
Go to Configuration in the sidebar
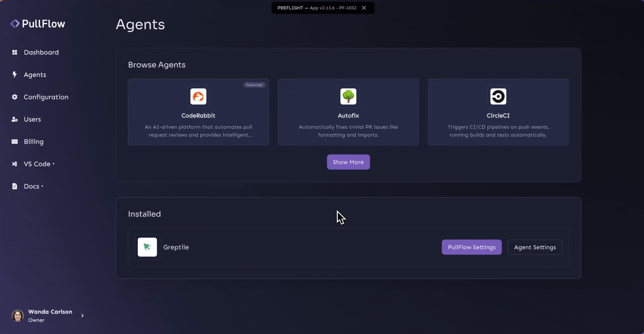click(46, 97)
